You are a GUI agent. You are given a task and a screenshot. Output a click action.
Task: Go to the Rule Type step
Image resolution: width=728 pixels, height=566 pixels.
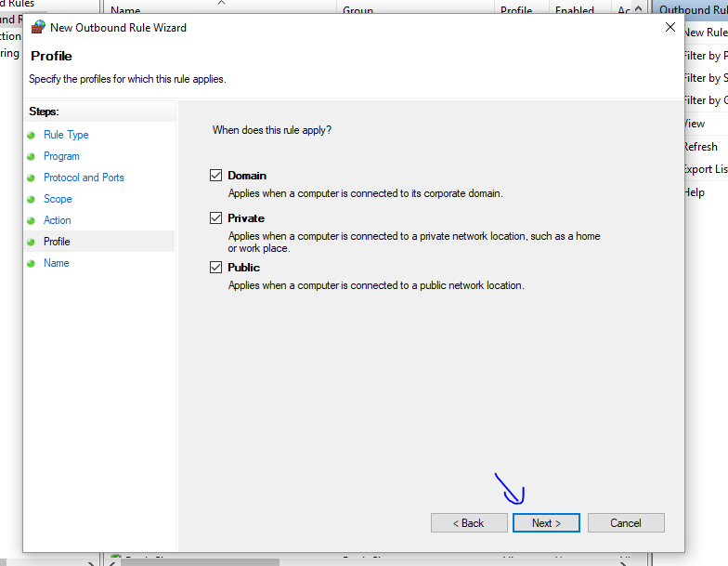tap(66, 135)
